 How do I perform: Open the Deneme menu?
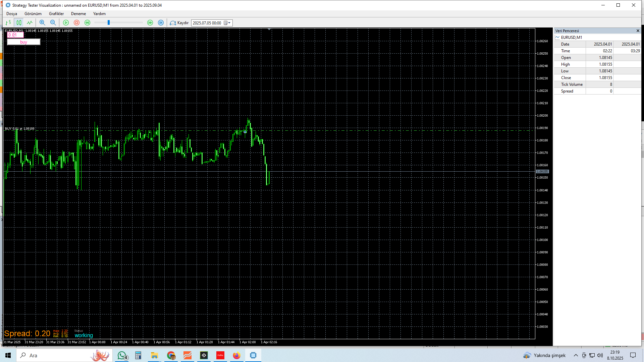78,14
